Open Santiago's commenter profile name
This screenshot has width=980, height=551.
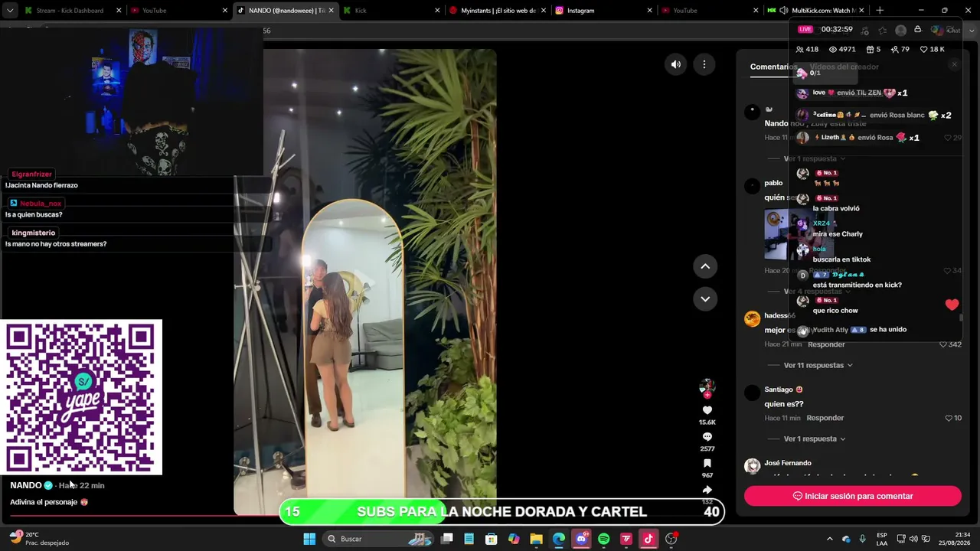[779, 390]
